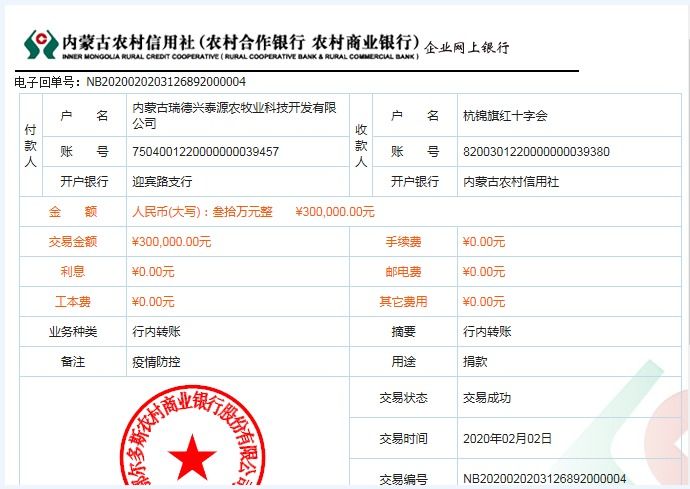Click the transaction status 交易成功
The image size is (690, 489).
tap(487, 398)
